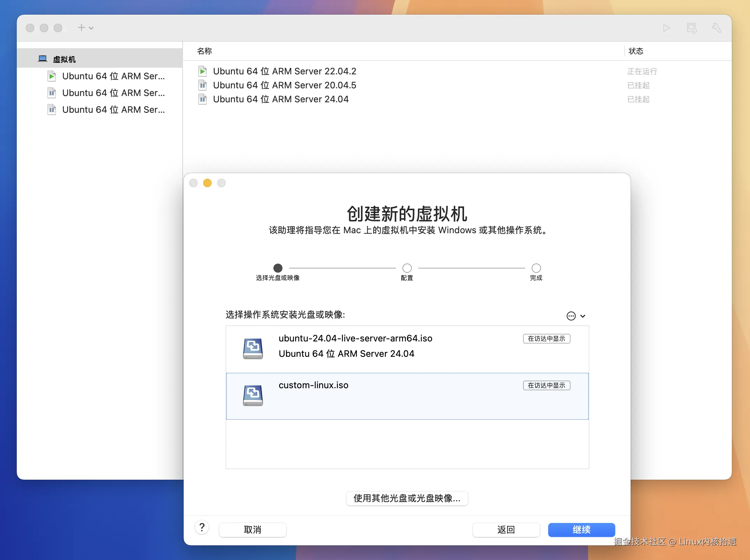Open the snapshots toolbar icon
The width and height of the screenshot is (750, 560).
pos(691,28)
